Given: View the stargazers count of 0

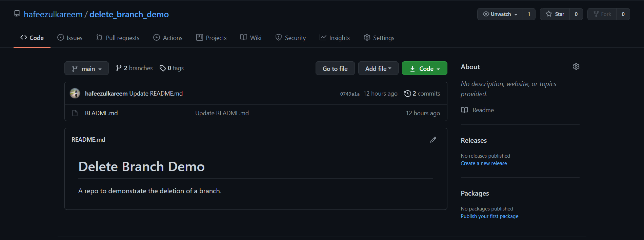Looking at the screenshot, I should pos(576,14).
